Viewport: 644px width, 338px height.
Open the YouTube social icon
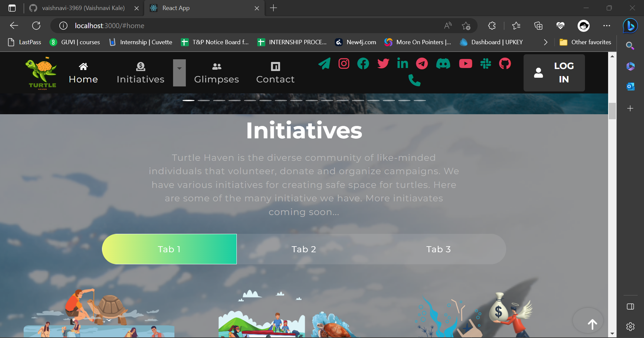(x=466, y=63)
